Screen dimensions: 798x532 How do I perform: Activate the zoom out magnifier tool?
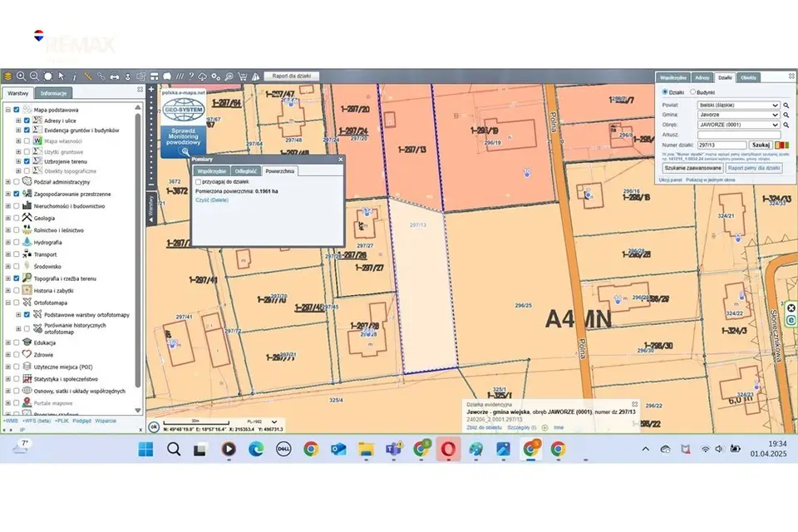[x=34, y=76]
